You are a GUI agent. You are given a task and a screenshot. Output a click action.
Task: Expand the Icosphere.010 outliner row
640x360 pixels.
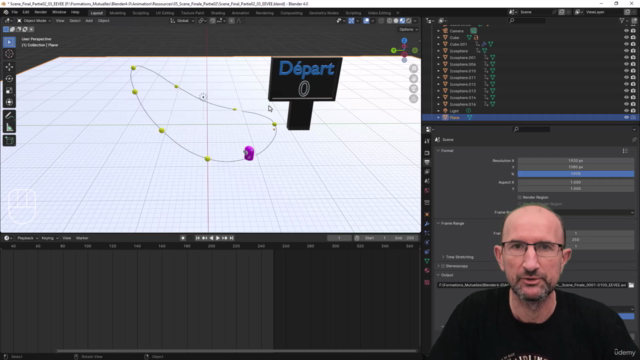pyautogui.click(x=439, y=71)
